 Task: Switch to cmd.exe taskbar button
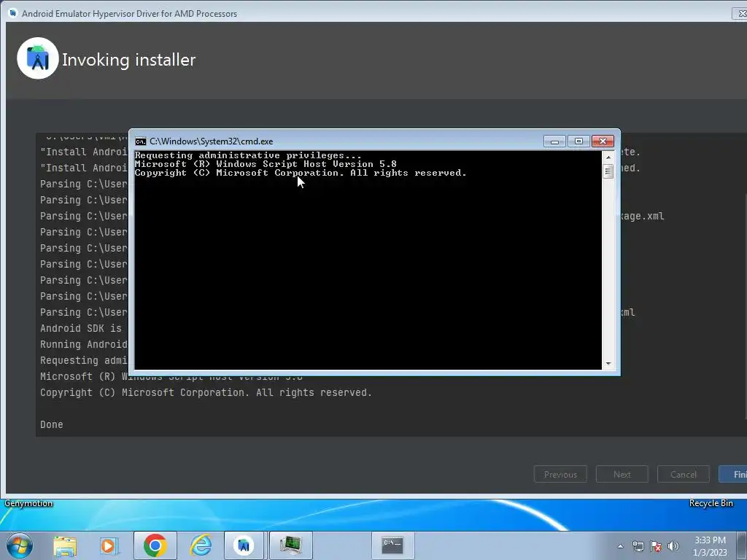pyautogui.click(x=392, y=545)
